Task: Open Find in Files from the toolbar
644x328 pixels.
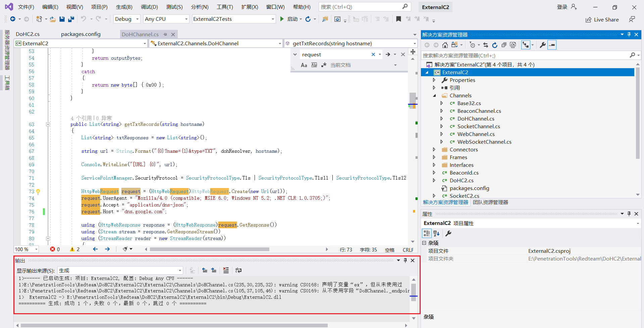Action: tap(325, 19)
